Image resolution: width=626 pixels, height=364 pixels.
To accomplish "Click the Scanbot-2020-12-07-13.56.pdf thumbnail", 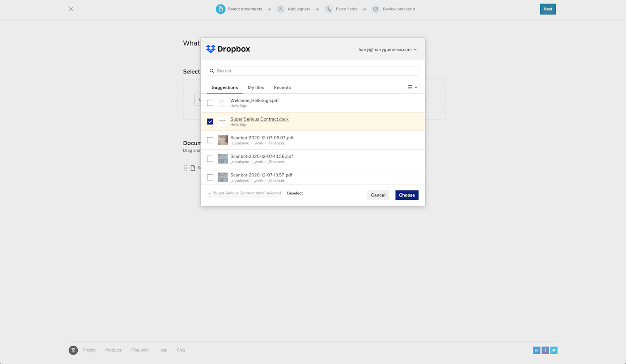I will coord(223,159).
